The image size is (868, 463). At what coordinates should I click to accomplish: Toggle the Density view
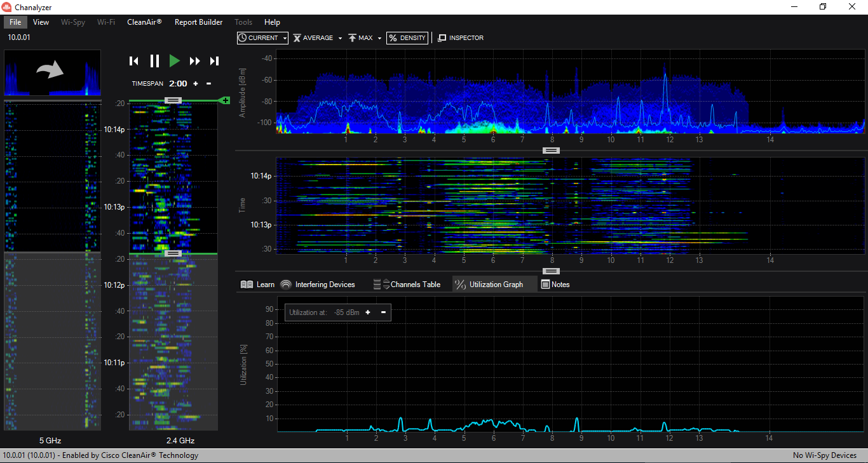point(407,38)
